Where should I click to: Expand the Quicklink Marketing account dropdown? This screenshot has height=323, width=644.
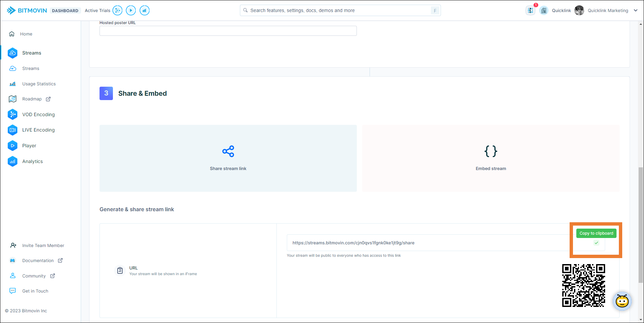tap(635, 10)
